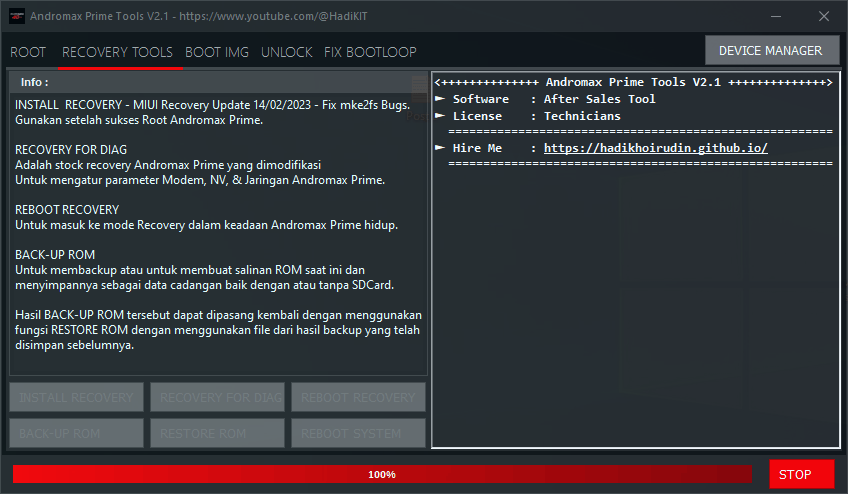Click the REBOOT RECOVERY button
The height and width of the screenshot is (494, 848).
tap(359, 397)
